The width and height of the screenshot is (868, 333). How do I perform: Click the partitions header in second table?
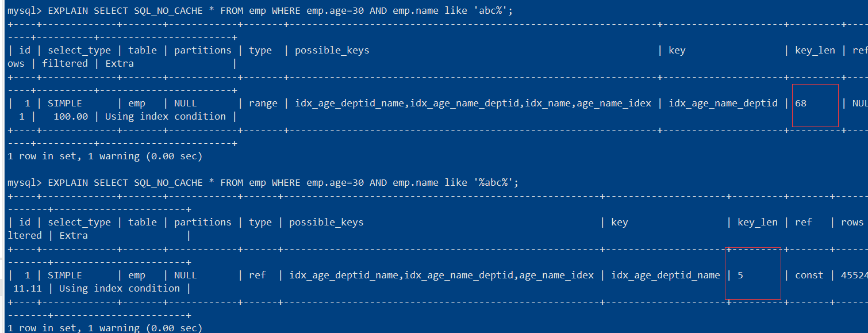pos(203,223)
